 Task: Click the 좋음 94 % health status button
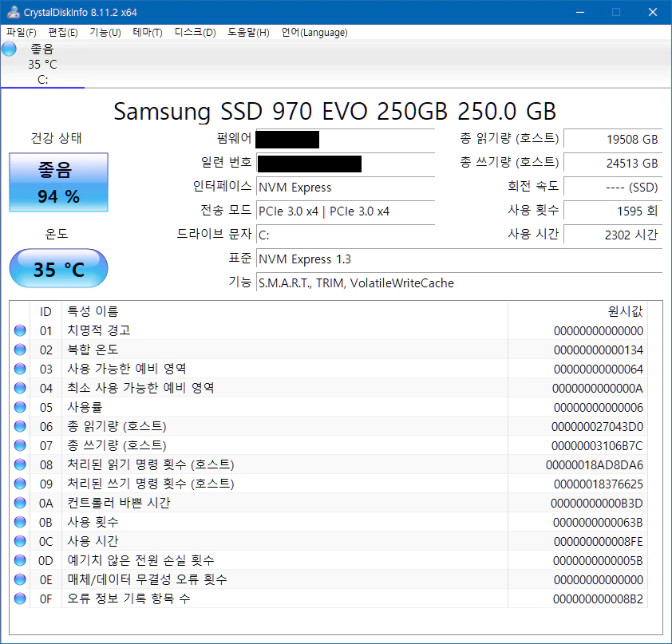[59, 182]
